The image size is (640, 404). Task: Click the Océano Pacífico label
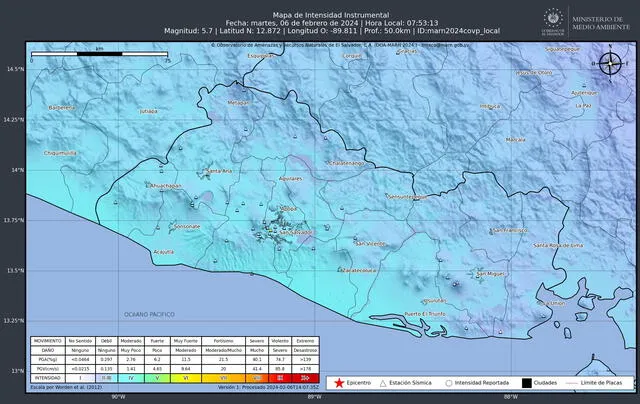[150, 315]
